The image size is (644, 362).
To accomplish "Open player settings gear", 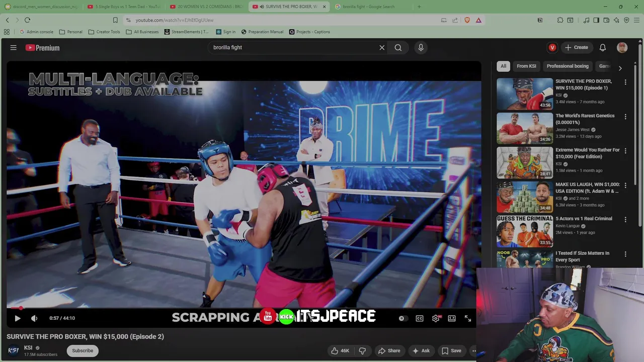I will click(x=436, y=318).
